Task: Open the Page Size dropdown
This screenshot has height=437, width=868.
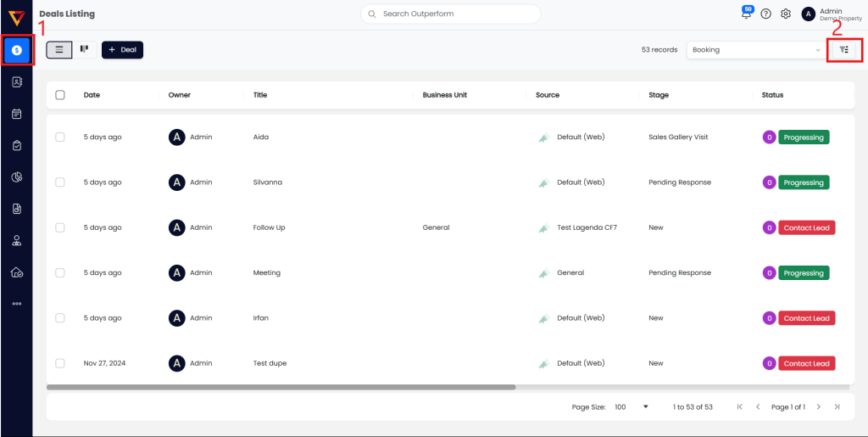Action: 632,407
